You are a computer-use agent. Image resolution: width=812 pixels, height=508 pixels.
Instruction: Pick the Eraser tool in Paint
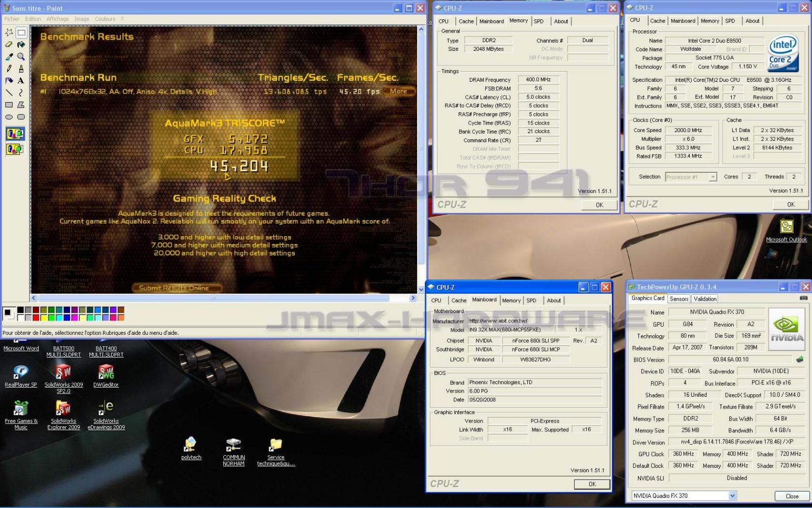pyautogui.click(x=9, y=45)
